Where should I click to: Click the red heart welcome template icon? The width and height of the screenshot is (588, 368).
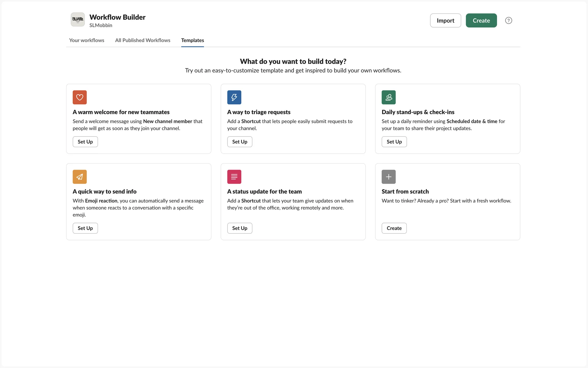[x=80, y=97]
